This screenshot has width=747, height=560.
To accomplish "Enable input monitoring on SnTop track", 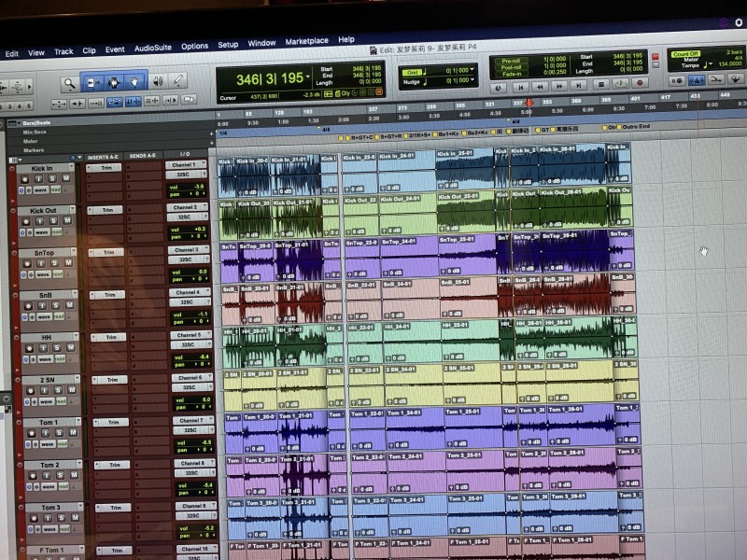I will (40, 263).
